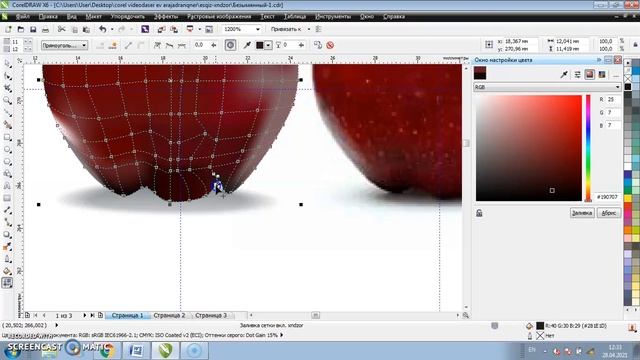Click the R value field
Image resolution: width=640 pixels, height=360 pixels.
click(613, 100)
